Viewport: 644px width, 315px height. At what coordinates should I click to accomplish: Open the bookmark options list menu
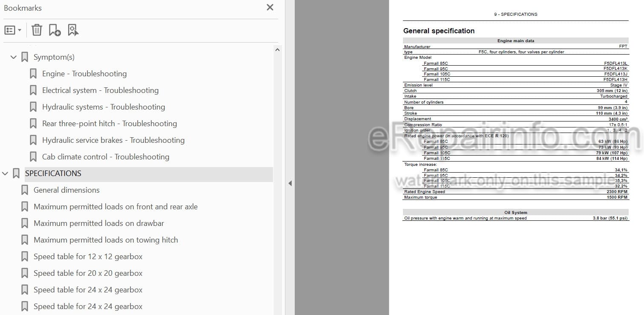pos(13,30)
